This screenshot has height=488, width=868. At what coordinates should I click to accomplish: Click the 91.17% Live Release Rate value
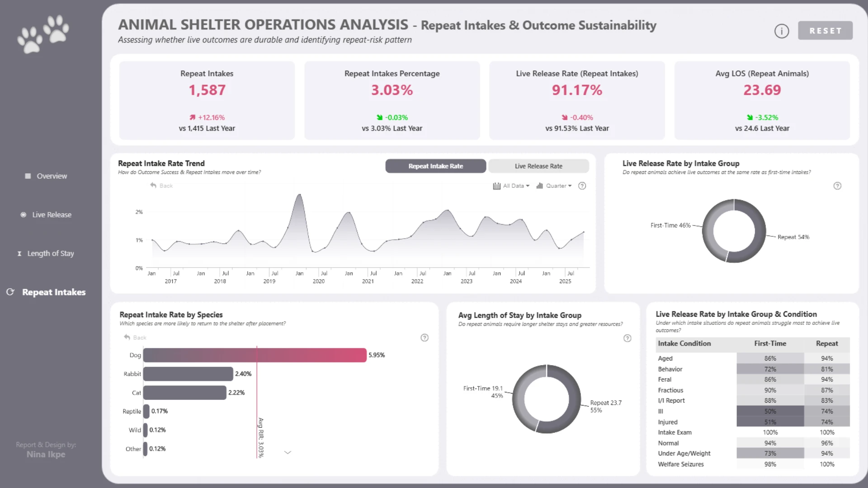pos(577,90)
